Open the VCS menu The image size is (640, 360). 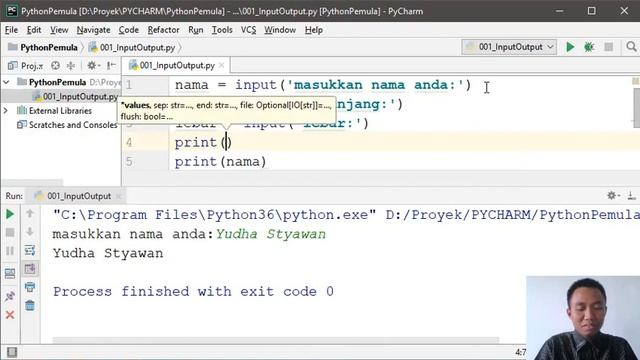[248, 30]
